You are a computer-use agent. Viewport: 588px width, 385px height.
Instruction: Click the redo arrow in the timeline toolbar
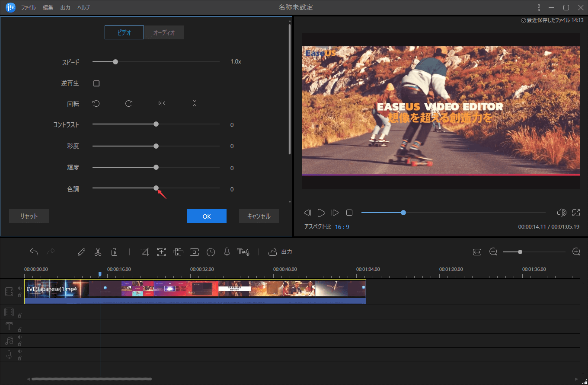tap(51, 252)
